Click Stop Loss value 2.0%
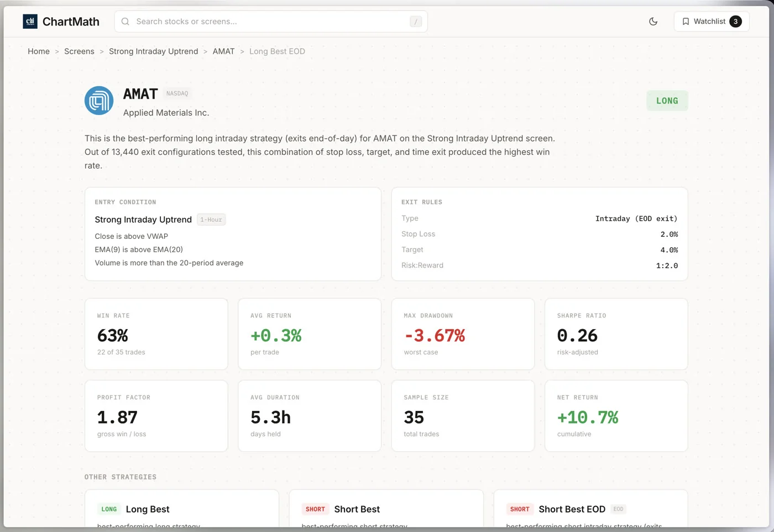 point(669,234)
